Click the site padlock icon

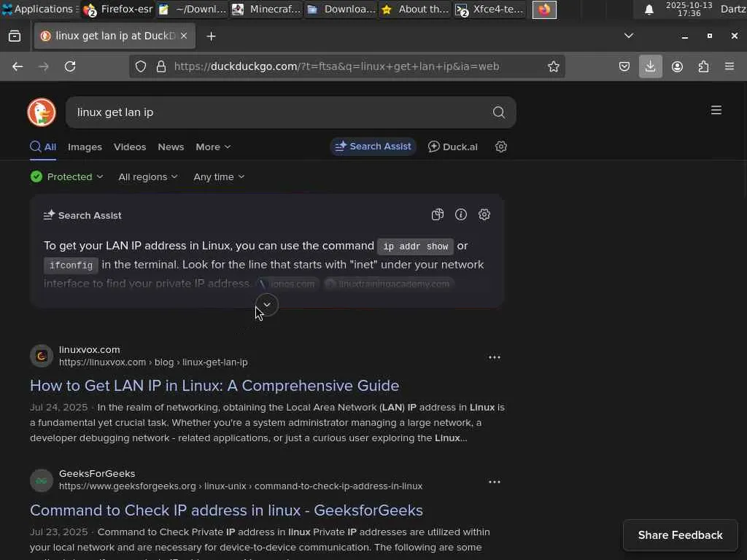161,66
